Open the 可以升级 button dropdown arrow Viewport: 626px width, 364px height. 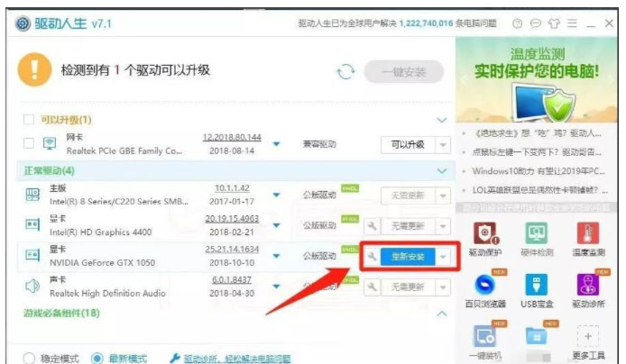pos(443,145)
